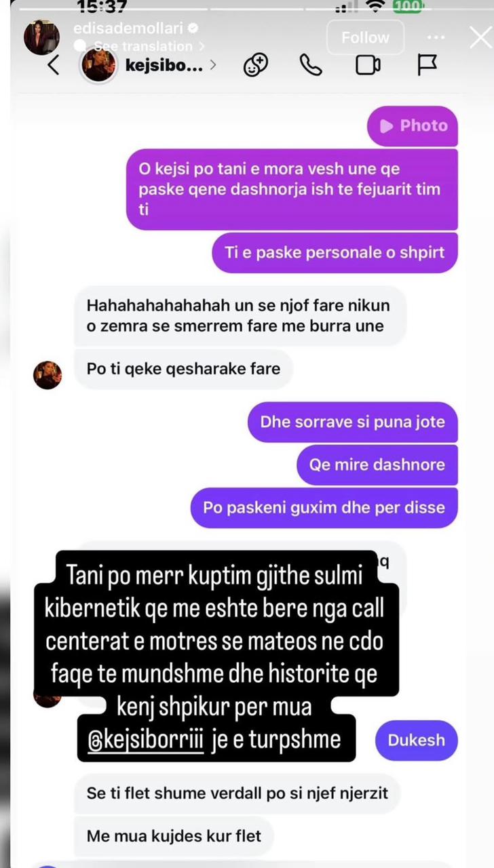This screenshot has height=868, width=494.
Task: Open kejsibo chat avatar in header
Action: [x=99, y=65]
